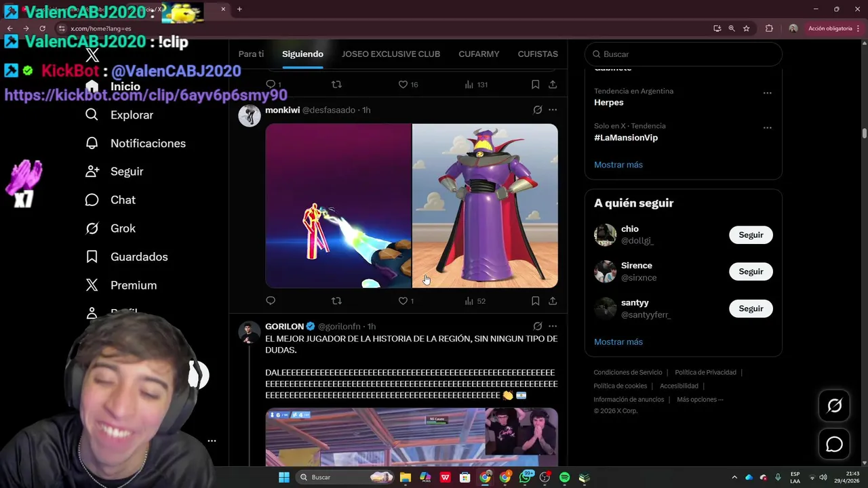Open options for Herpes trend
The height and width of the screenshot is (488, 868).
point(767,93)
